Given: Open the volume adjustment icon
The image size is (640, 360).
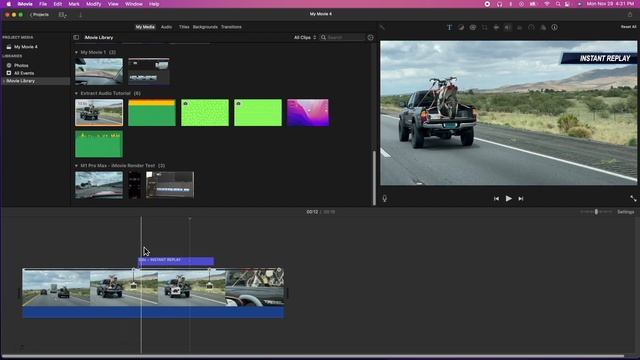Looking at the screenshot, I should (x=507, y=27).
